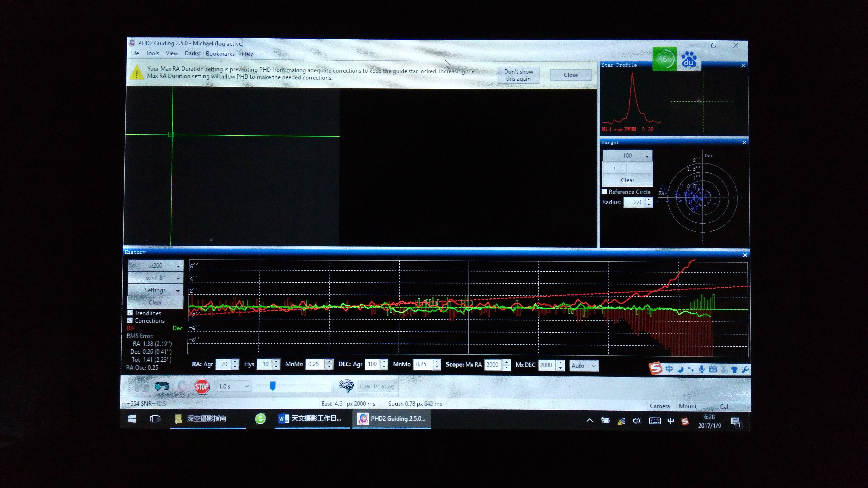Click the 'Mount' status bar indicator
Image resolution: width=868 pixels, height=488 pixels.
coord(688,406)
